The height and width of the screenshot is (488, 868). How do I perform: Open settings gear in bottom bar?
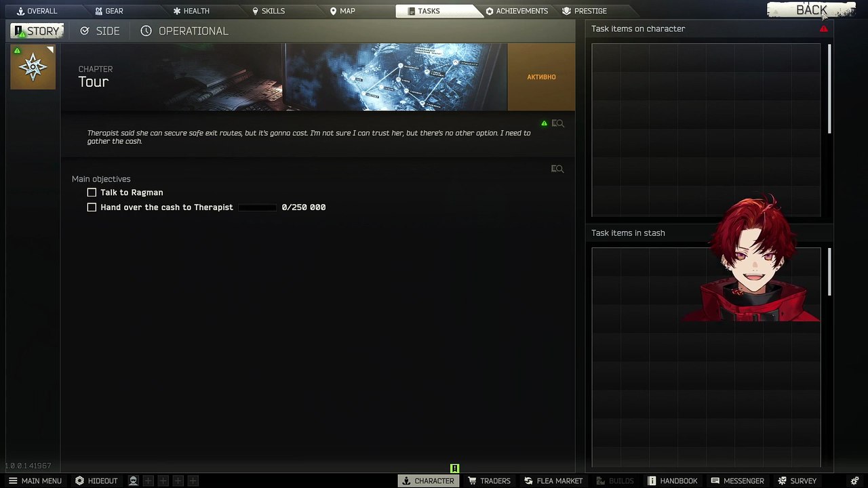[854, 481]
